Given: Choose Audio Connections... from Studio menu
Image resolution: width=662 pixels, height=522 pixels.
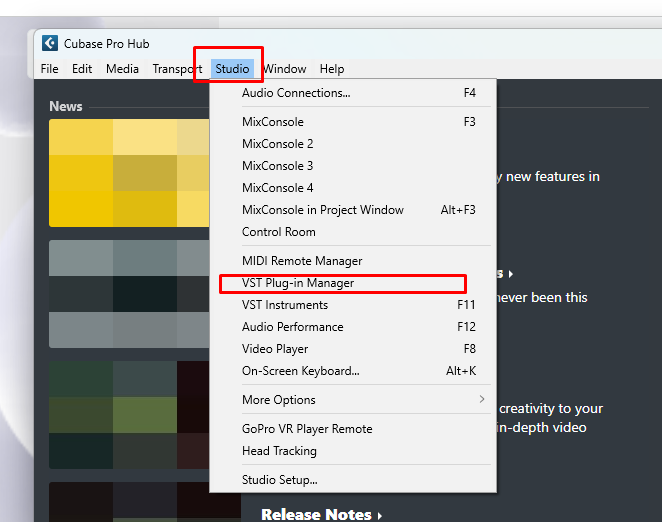Looking at the screenshot, I should click(x=353, y=93).
